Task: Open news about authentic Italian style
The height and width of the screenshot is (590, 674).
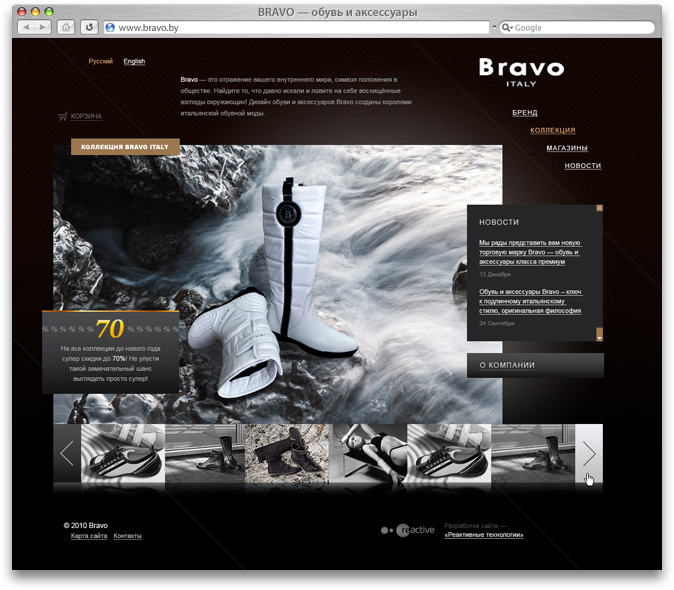Action: tap(530, 301)
